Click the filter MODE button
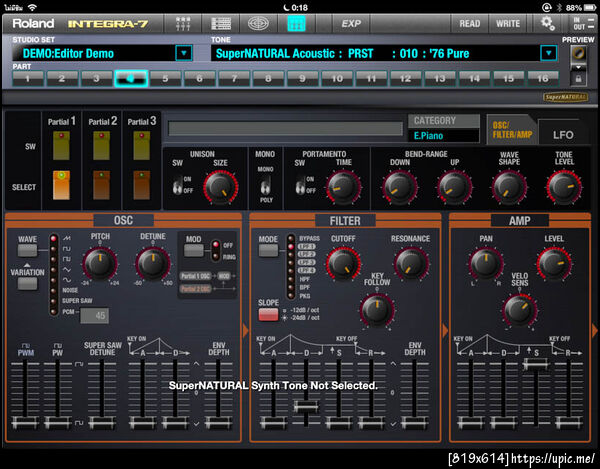The height and width of the screenshot is (469, 600). tap(268, 250)
